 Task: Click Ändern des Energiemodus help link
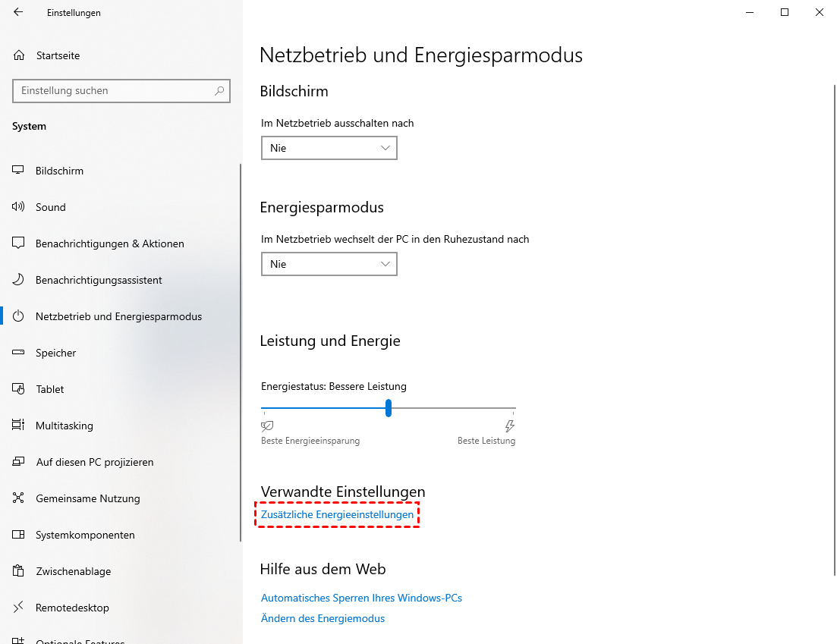click(x=323, y=618)
